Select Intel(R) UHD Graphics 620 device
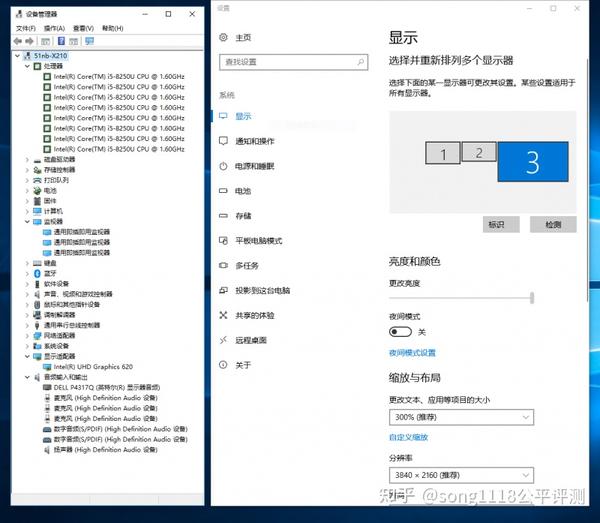600x523 pixels. click(93, 367)
